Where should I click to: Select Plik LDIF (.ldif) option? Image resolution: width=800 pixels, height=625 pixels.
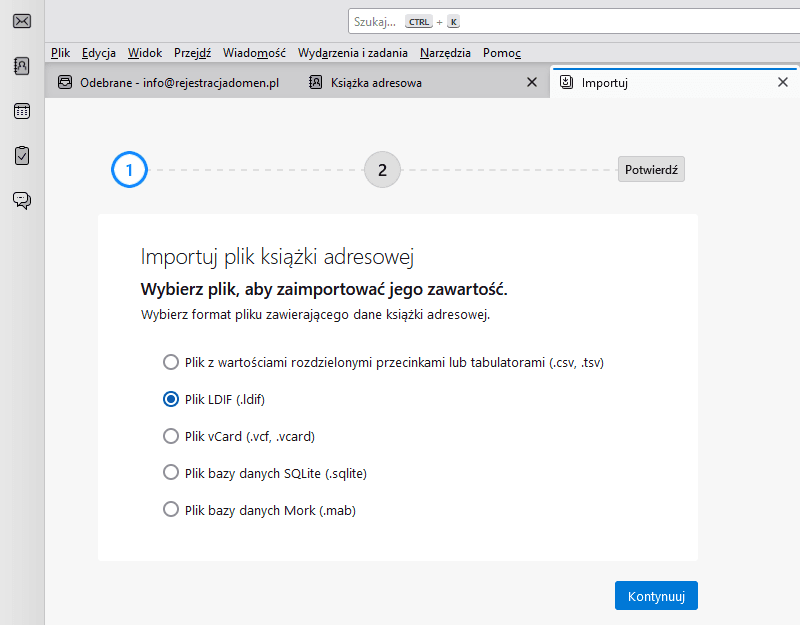click(x=170, y=399)
